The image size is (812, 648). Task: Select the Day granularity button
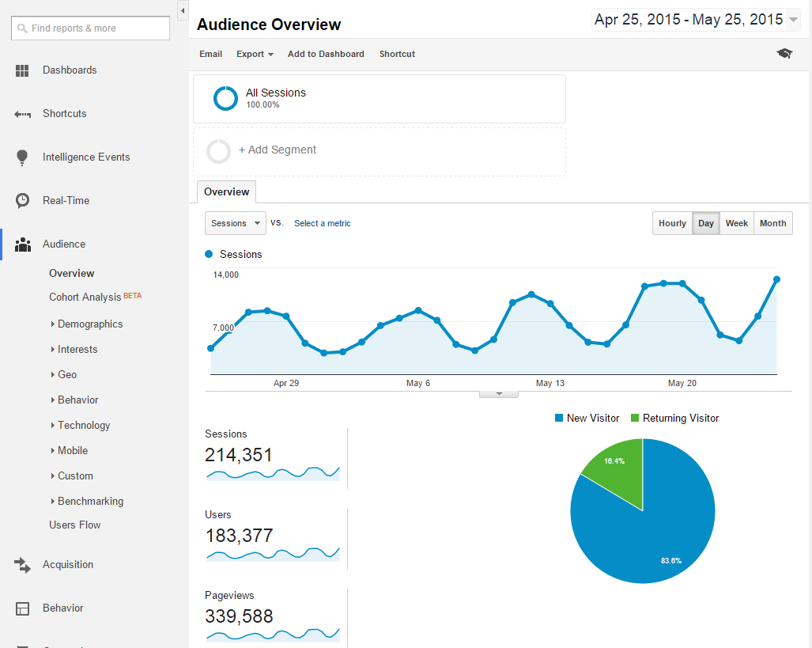coord(706,223)
